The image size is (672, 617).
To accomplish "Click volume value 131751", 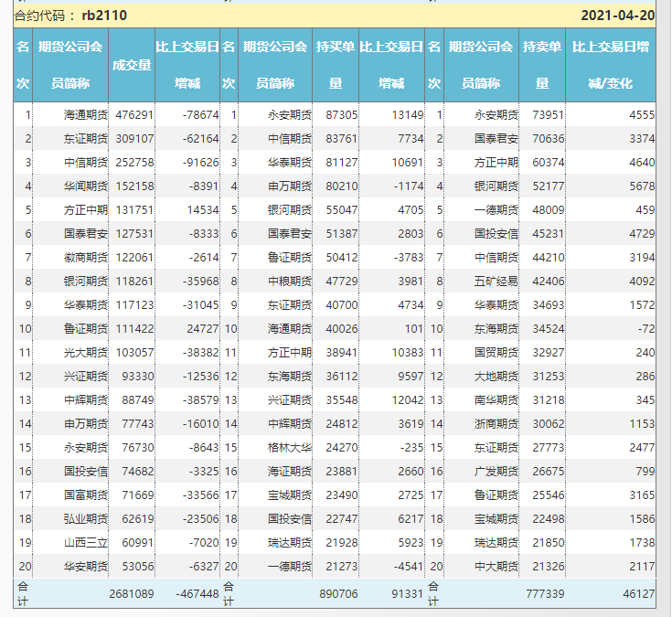I will (134, 210).
